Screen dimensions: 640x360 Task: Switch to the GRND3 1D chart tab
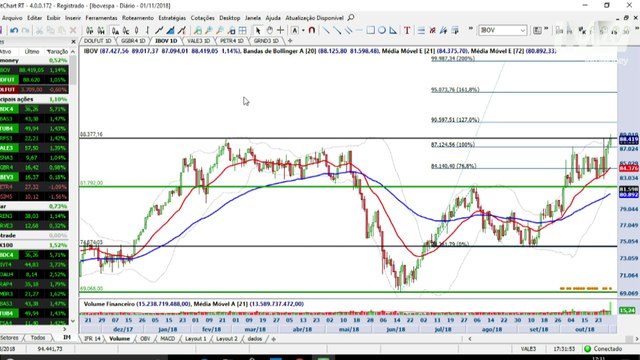coord(266,41)
